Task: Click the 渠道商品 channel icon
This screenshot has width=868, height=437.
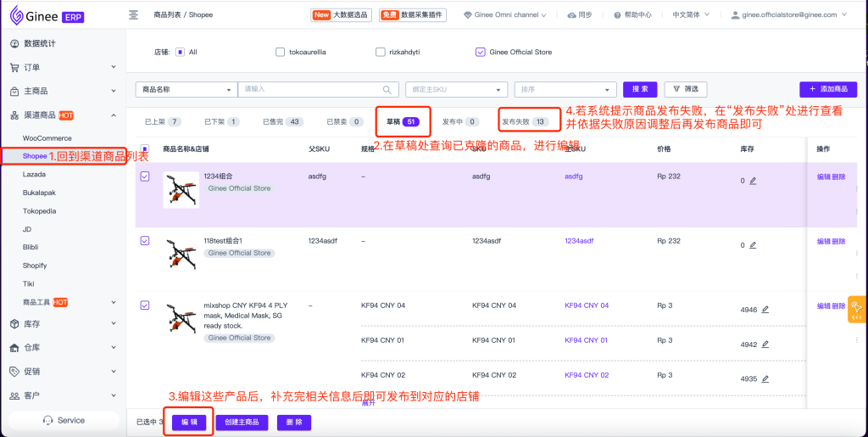Action: pyautogui.click(x=15, y=115)
